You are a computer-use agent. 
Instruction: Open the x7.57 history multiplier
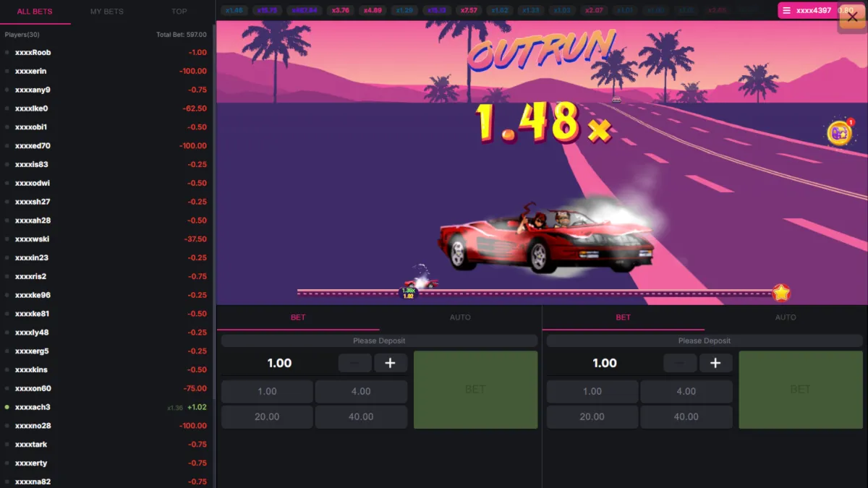[468, 11]
